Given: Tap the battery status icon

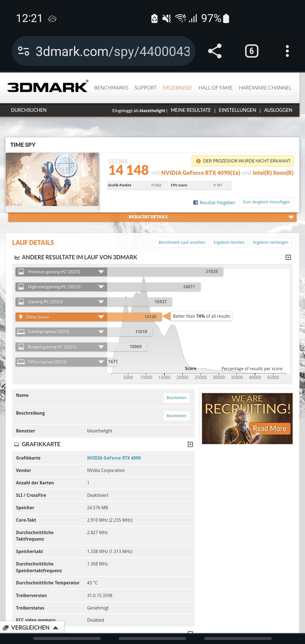Looking at the screenshot, I should point(226,18).
